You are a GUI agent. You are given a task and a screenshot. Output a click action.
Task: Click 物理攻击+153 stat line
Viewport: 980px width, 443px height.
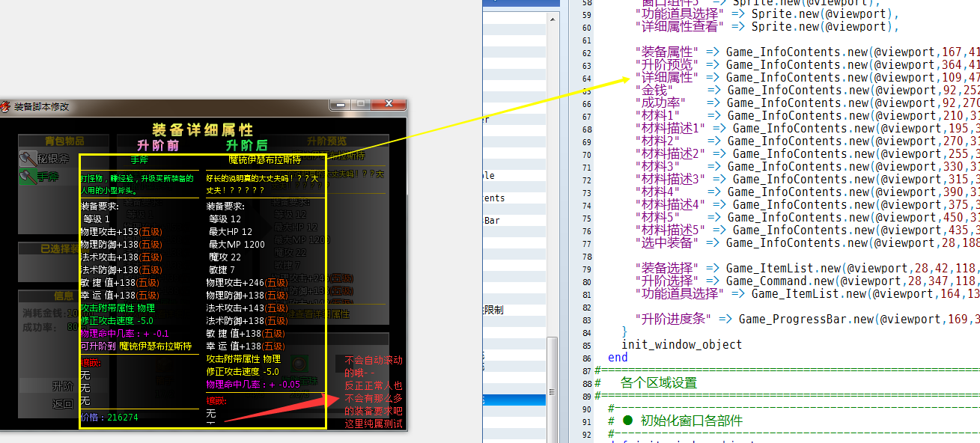pyautogui.click(x=121, y=231)
